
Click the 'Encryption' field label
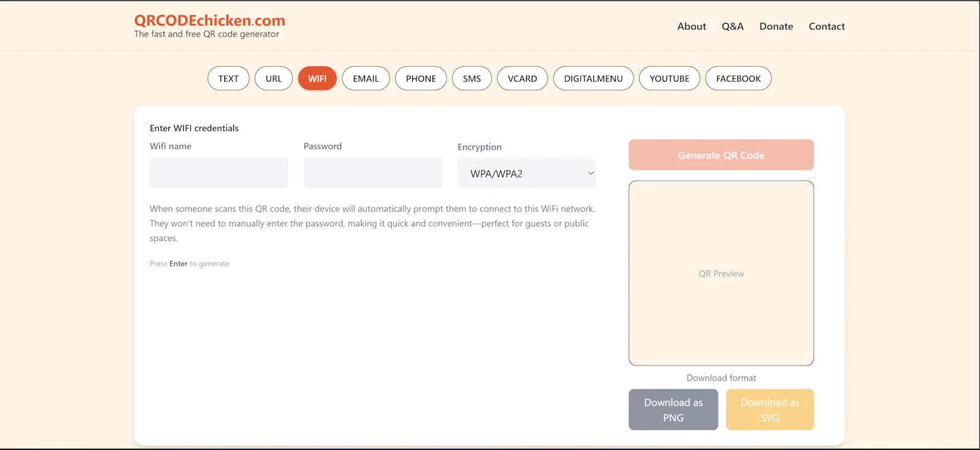480,147
